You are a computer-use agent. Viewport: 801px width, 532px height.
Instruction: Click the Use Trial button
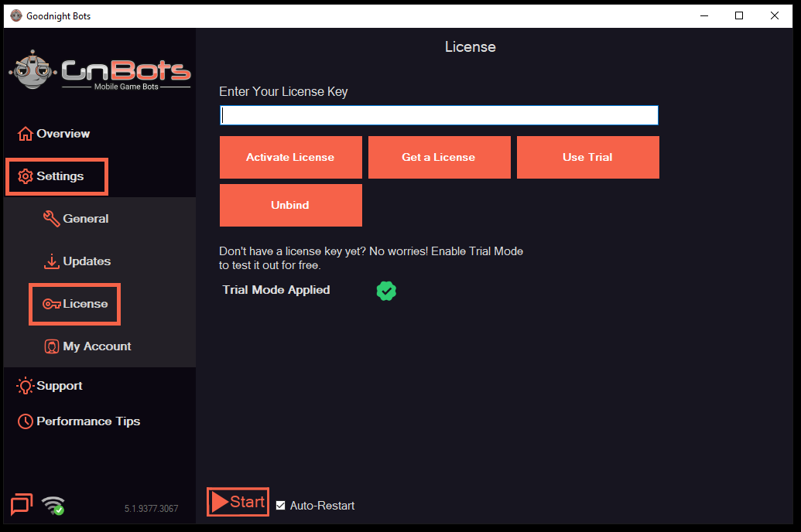coord(588,157)
